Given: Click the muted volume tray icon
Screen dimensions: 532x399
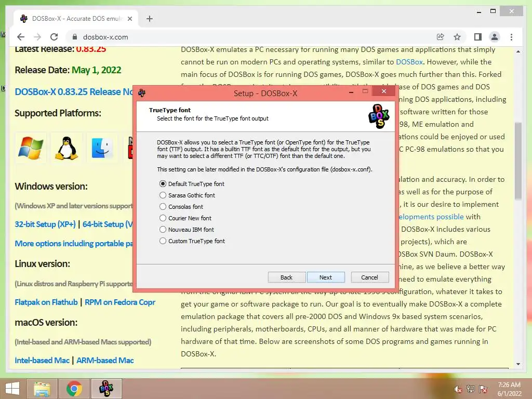Looking at the screenshot, I should (458, 389).
